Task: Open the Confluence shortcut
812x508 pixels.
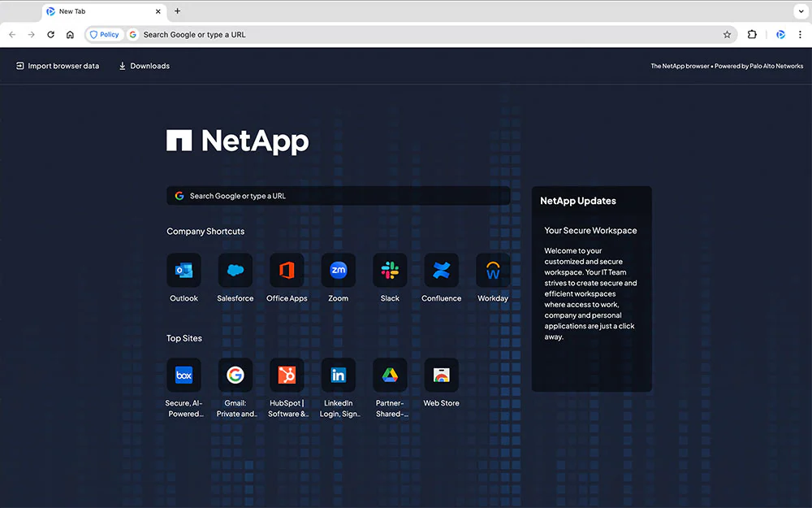Action: tap(441, 271)
